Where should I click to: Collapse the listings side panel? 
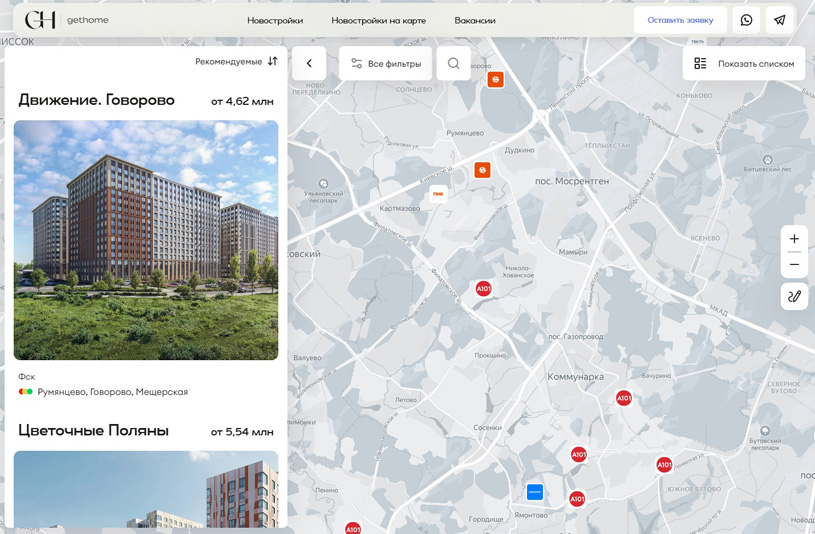click(309, 64)
